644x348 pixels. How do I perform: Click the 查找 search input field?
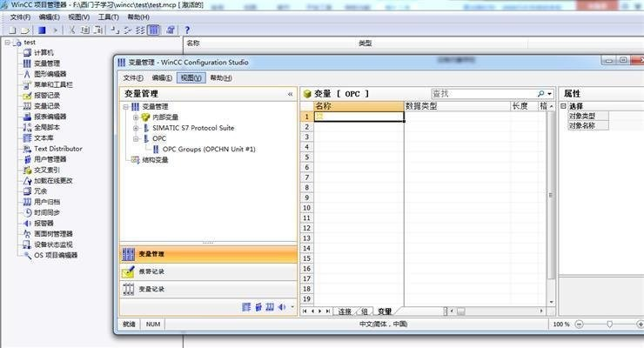(x=483, y=94)
